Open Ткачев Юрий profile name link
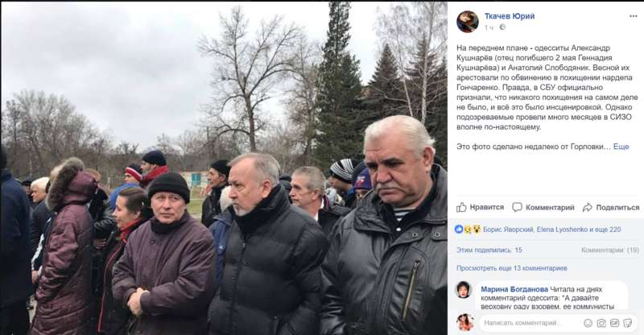 tap(510, 16)
